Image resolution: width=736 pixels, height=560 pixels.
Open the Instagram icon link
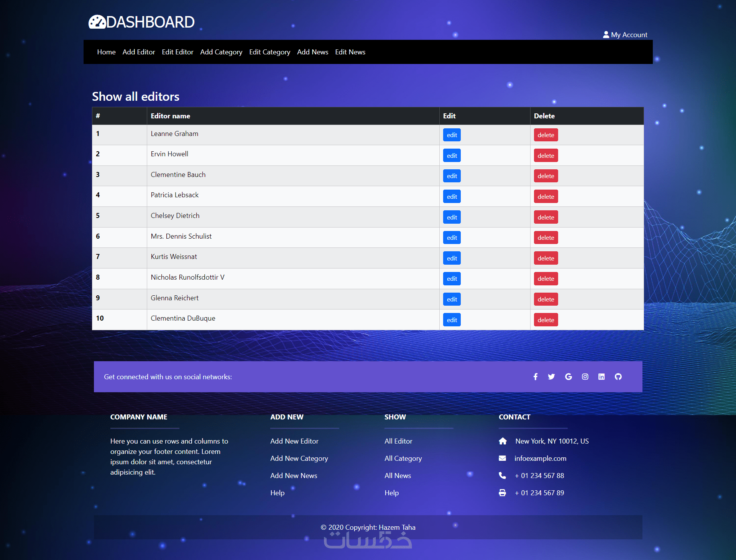click(585, 377)
